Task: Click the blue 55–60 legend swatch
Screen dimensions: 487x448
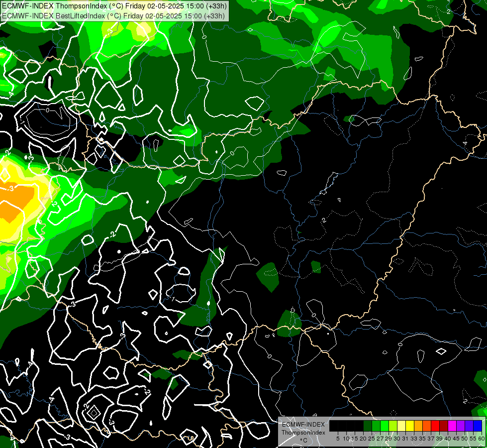Action: (x=478, y=426)
